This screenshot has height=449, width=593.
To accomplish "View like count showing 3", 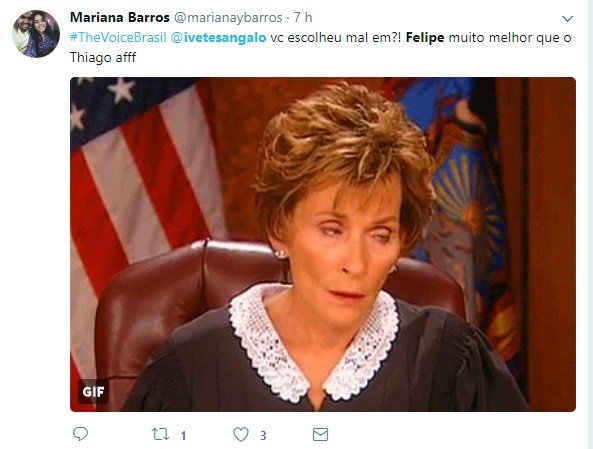I will click(x=263, y=435).
